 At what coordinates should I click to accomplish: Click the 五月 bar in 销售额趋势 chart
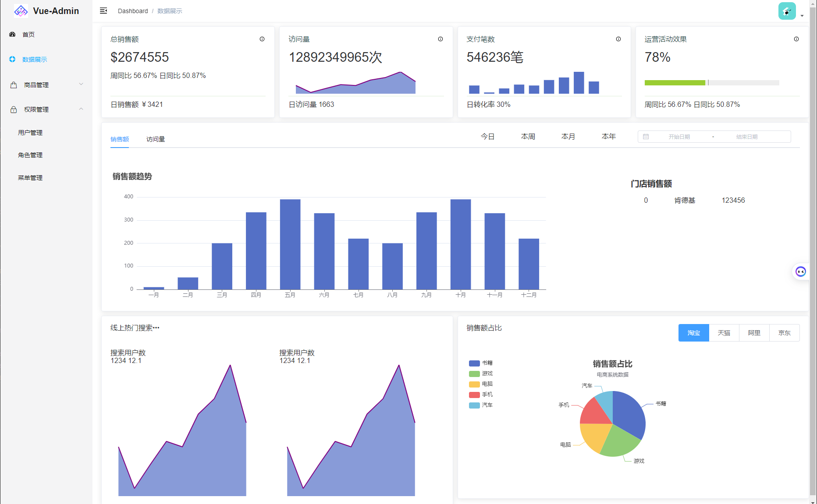click(x=290, y=244)
